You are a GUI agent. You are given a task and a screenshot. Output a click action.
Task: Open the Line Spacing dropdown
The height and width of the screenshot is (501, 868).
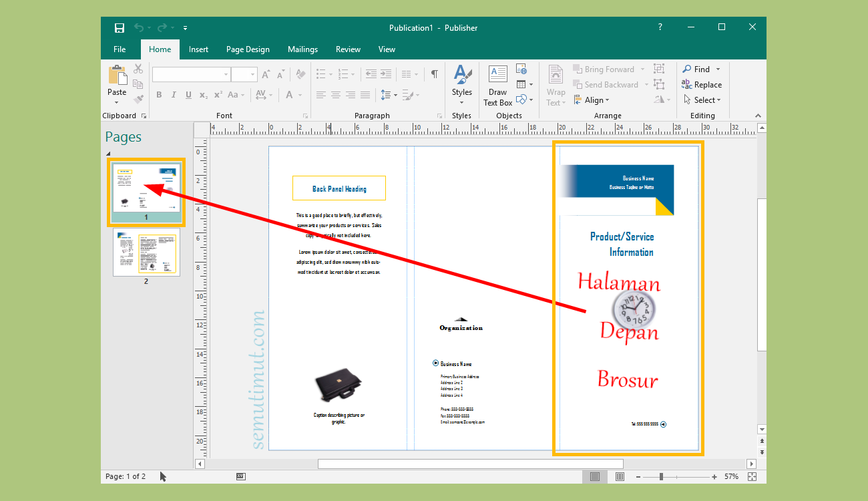coord(389,95)
